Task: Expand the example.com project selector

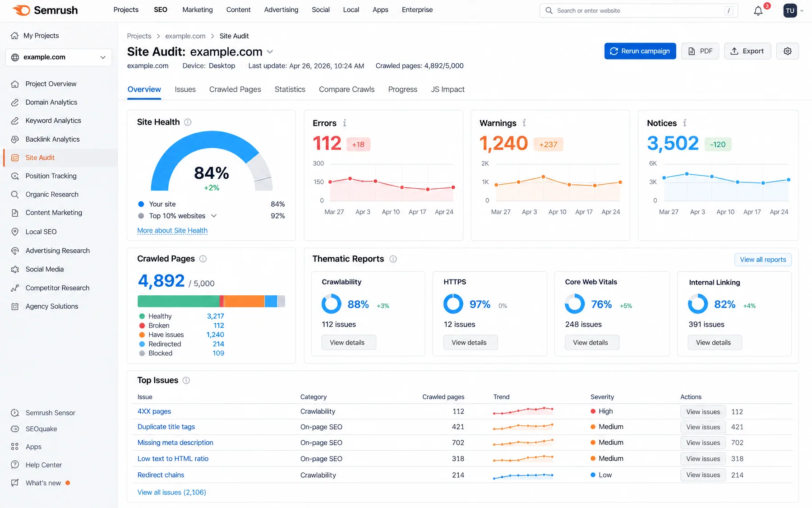Action: click(59, 57)
